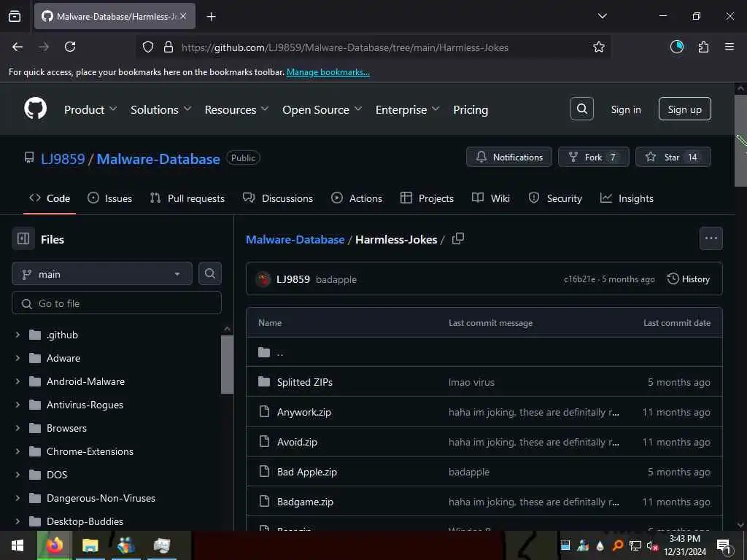Expand the Browsers folder chevron
The width and height of the screenshot is (747, 560).
pyautogui.click(x=18, y=428)
